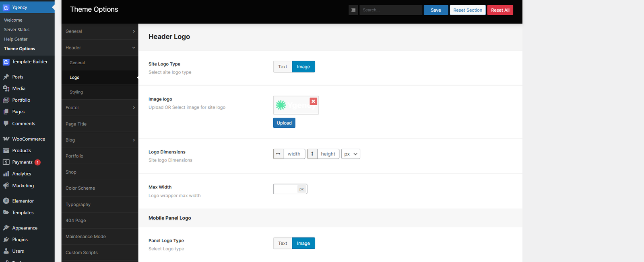
Task: Open Template Builder via its icon
Action: (x=6, y=62)
